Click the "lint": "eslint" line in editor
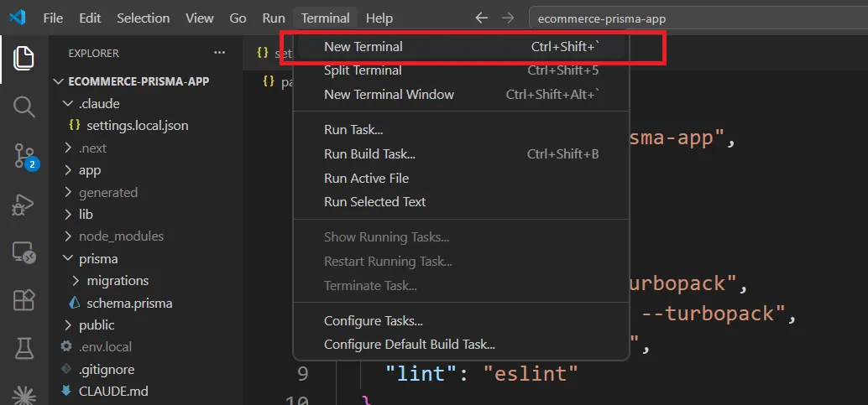The image size is (868, 405). coord(482,373)
